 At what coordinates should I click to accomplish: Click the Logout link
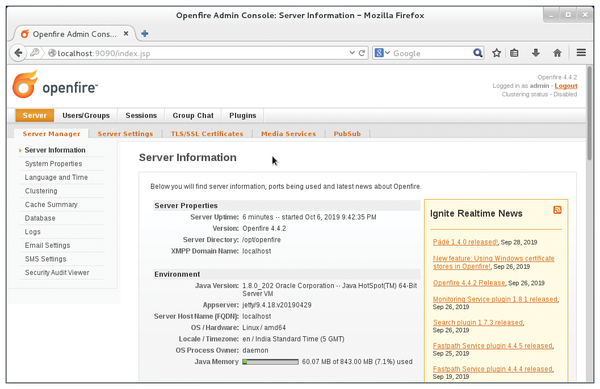click(x=566, y=86)
